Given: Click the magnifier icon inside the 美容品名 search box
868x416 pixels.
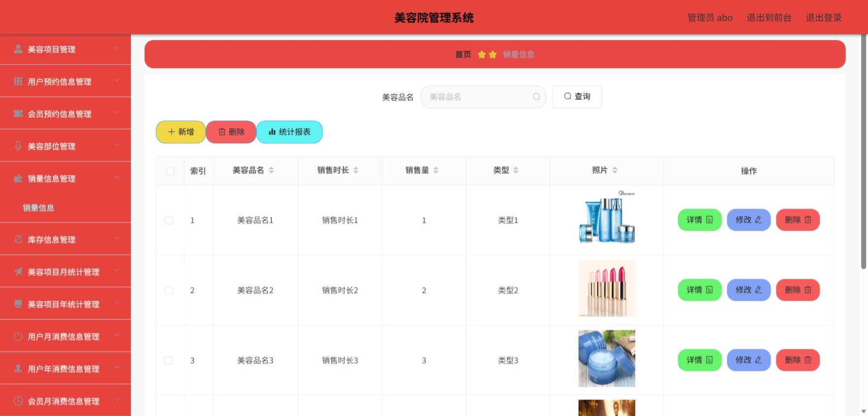Looking at the screenshot, I should 536,97.
